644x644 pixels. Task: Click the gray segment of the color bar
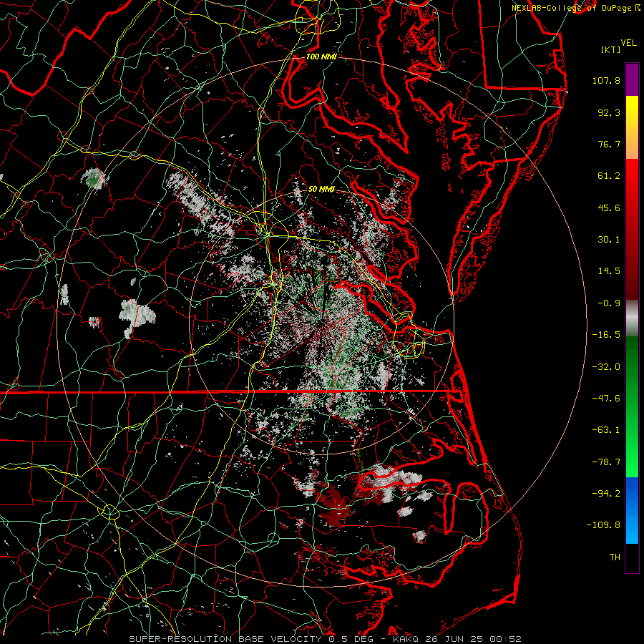(632, 318)
